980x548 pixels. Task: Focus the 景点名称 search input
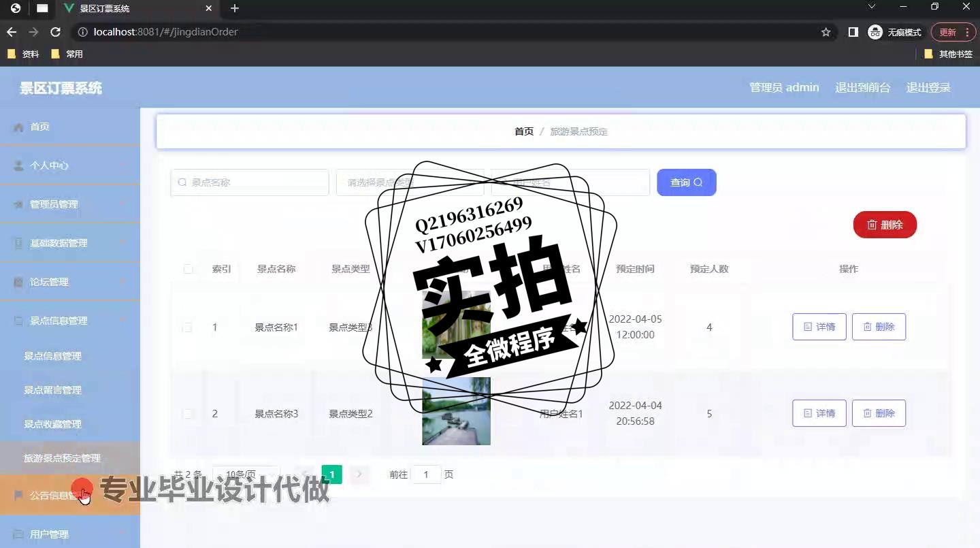250,182
